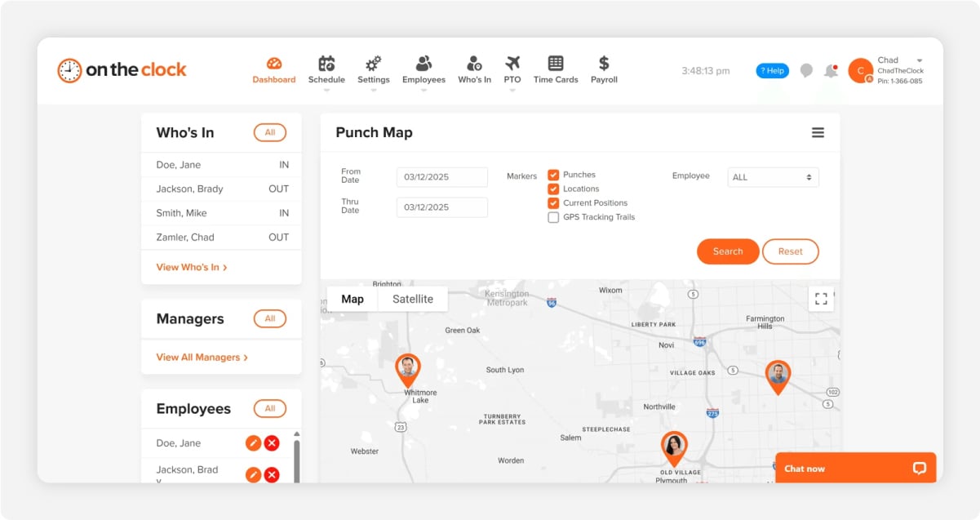980x520 pixels.
Task: Uncheck the Locations marker checkbox
Action: pos(553,189)
